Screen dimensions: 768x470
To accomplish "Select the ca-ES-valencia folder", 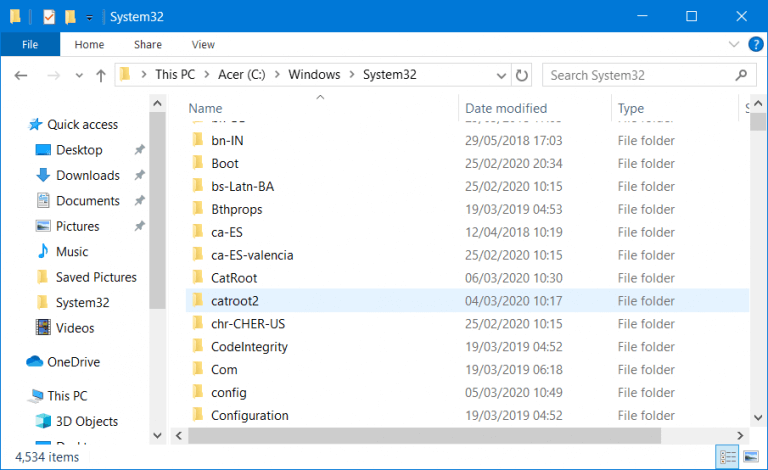I will (252, 255).
